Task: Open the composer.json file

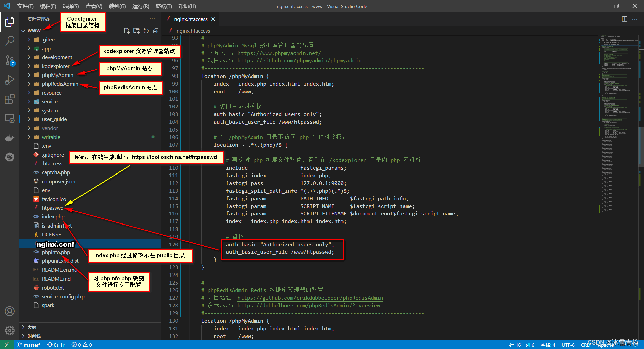Action: click(58, 181)
